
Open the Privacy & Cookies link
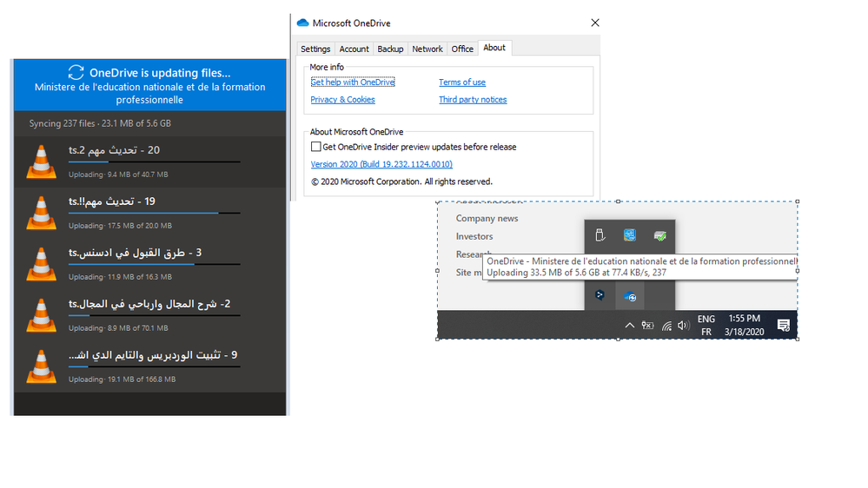(x=342, y=100)
